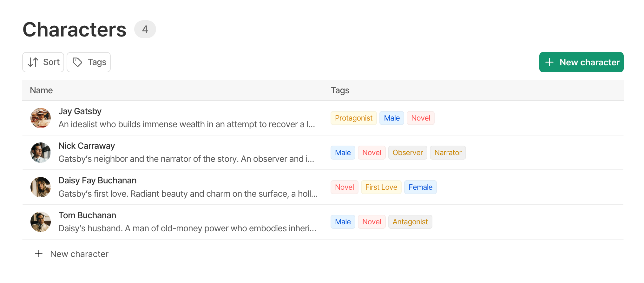Image resolution: width=644 pixels, height=283 pixels.
Task: Click the plus icon below the table
Action: click(x=39, y=254)
